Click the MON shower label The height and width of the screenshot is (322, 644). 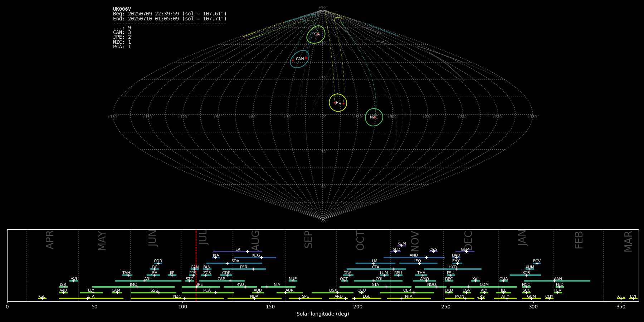pyautogui.click(x=460, y=297)
